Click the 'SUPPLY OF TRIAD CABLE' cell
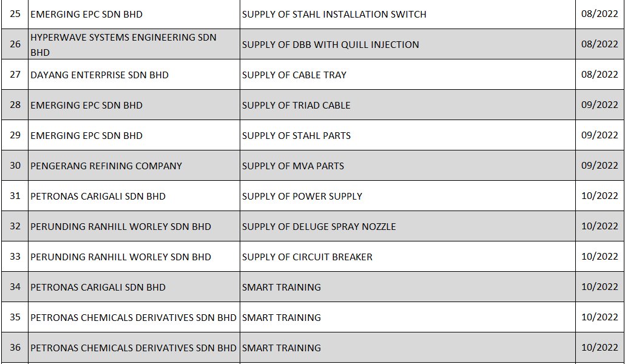Screen dimensions: 625x364 click(296, 105)
